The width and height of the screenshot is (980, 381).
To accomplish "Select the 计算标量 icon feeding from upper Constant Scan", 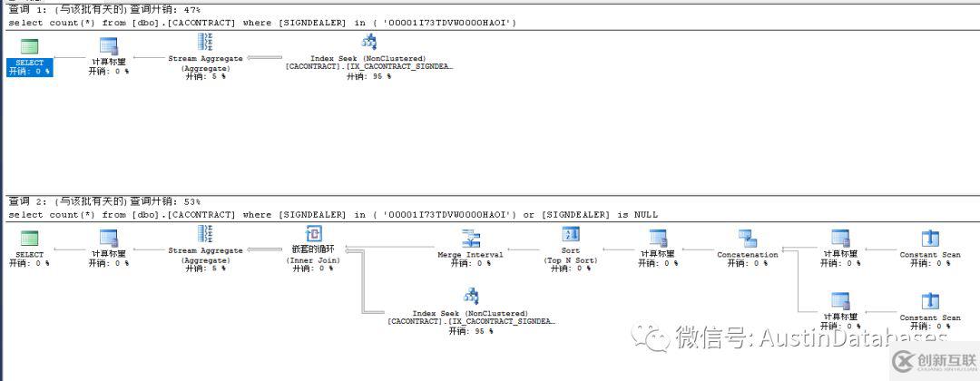I will 840,238.
